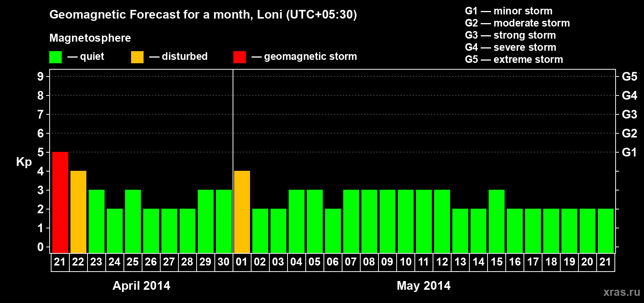
Task: Click the '— quiet' legend label
Action: (x=86, y=57)
